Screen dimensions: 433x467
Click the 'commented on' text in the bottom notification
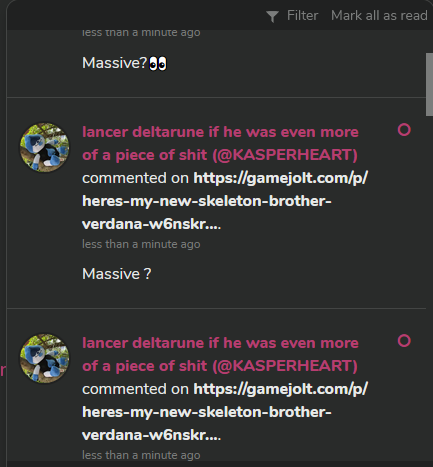click(135, 389)
